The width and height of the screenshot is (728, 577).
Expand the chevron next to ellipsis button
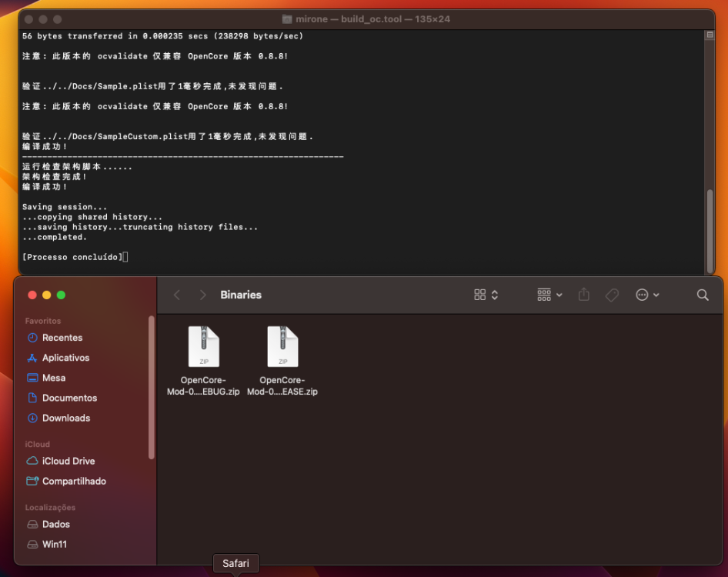coord(656,295)
